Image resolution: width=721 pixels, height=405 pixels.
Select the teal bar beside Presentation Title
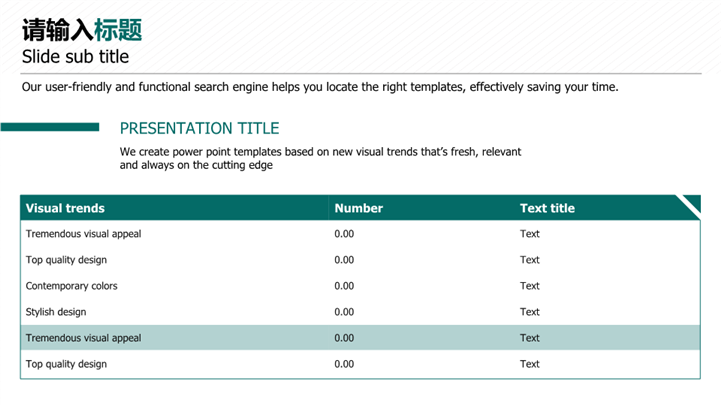coord(50,127)
